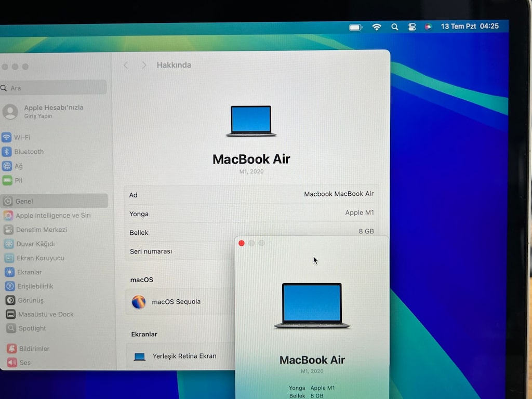Click the Yonga row Apple M1 value
Screen dimensions: 532x399
pyautogui.click(x=360, y=212)
